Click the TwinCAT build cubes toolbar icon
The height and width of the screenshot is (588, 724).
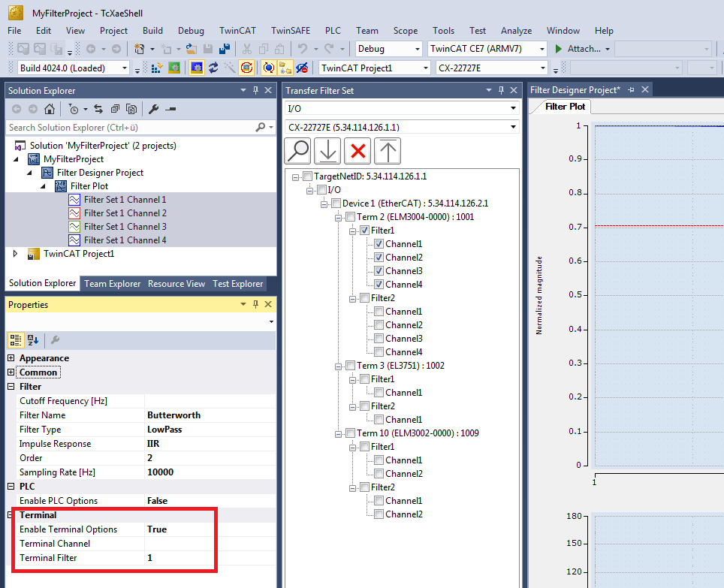point(157,68)
